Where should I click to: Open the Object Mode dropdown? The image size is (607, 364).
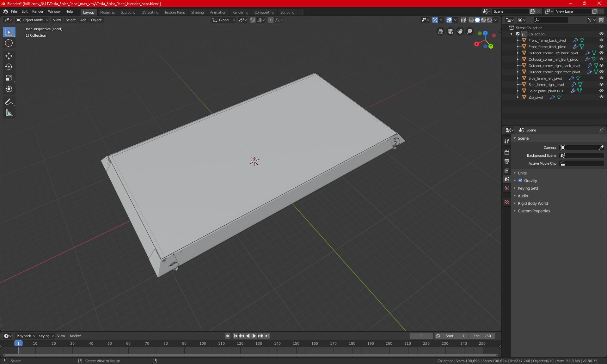(32, 20)
